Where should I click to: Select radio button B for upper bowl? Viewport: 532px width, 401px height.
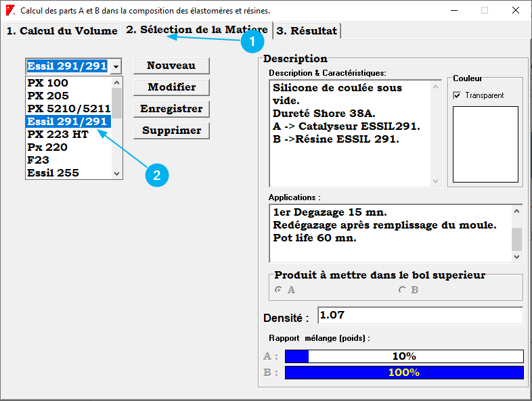(x=403, y=290)
